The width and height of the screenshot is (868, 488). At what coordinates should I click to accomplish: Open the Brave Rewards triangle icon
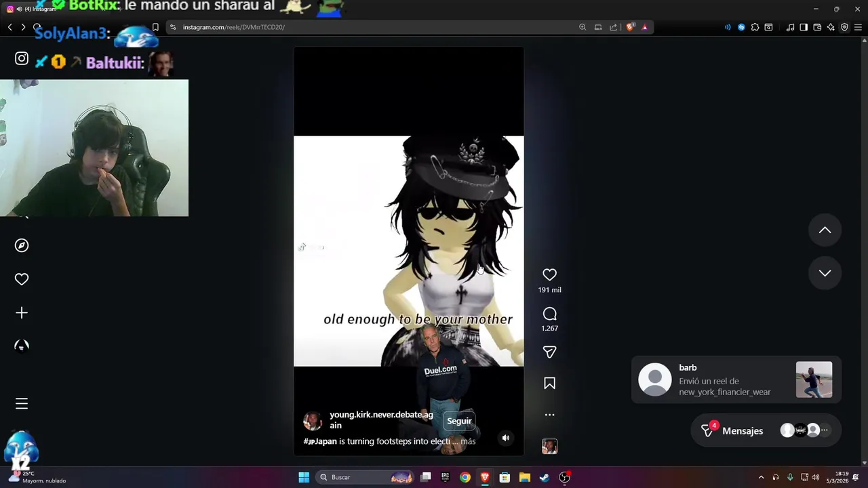[x=645, y=27]
